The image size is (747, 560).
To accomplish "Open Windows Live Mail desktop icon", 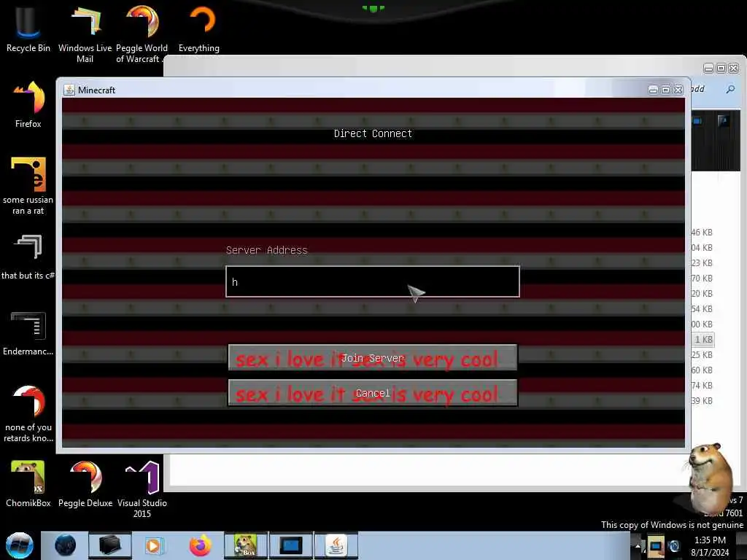I will (85, 34).
